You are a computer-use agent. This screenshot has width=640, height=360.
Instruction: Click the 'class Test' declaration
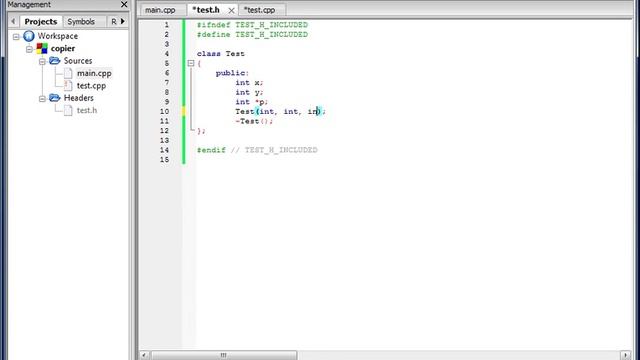pos(221,54)
